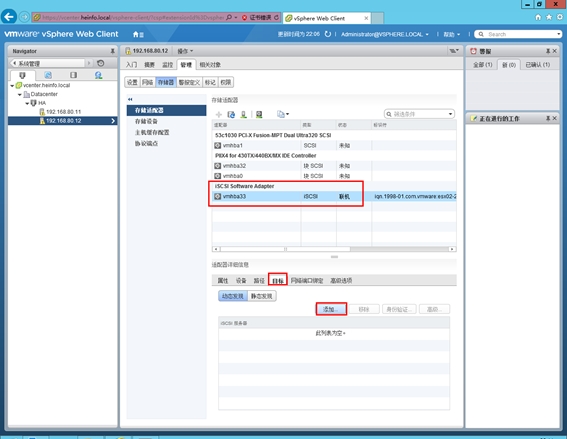Open the Targets (目标) adapter details tab
Viewport: 567px width, 439px height.
[278, 281]
